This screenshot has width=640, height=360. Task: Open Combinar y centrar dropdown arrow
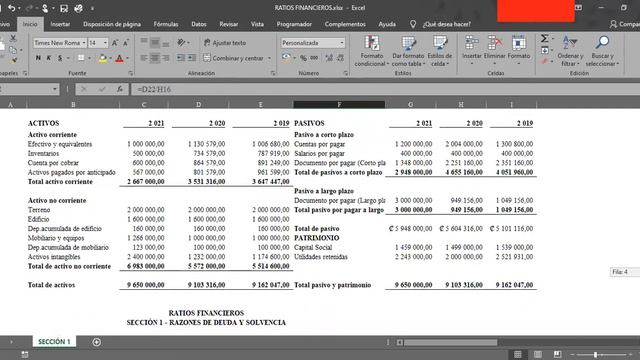click(x=269, y=58)
